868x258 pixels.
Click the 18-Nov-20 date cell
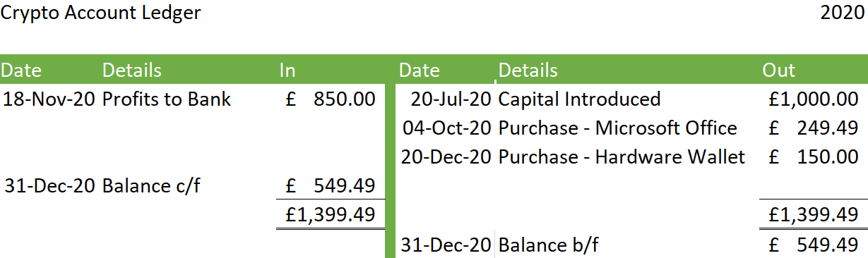tap(48, 99)
